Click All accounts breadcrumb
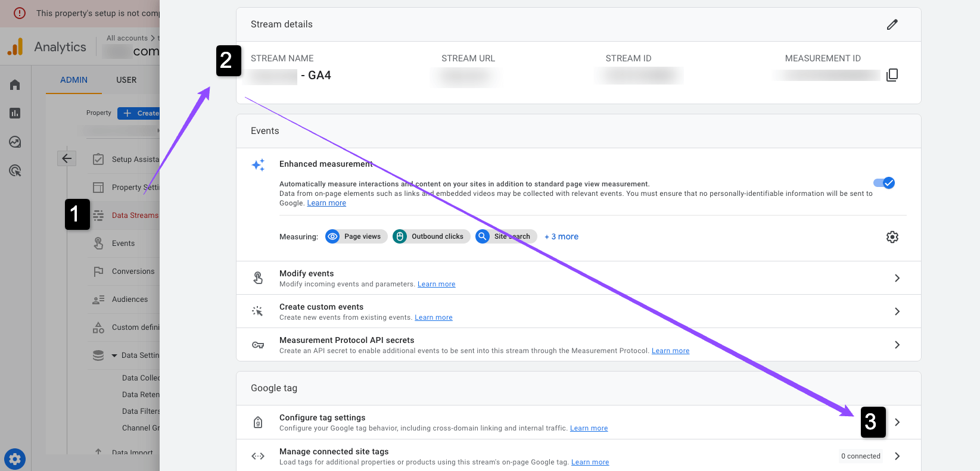The width and height of the screenshot is (980, 471). (127, 38)
